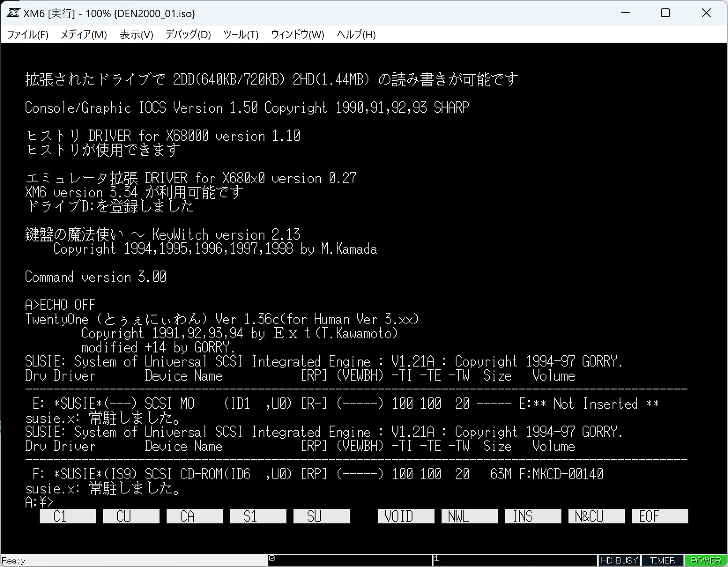Click the A:¥> command prompt line
This screenshot has height=567, width=728.
(x=39, y=502)
